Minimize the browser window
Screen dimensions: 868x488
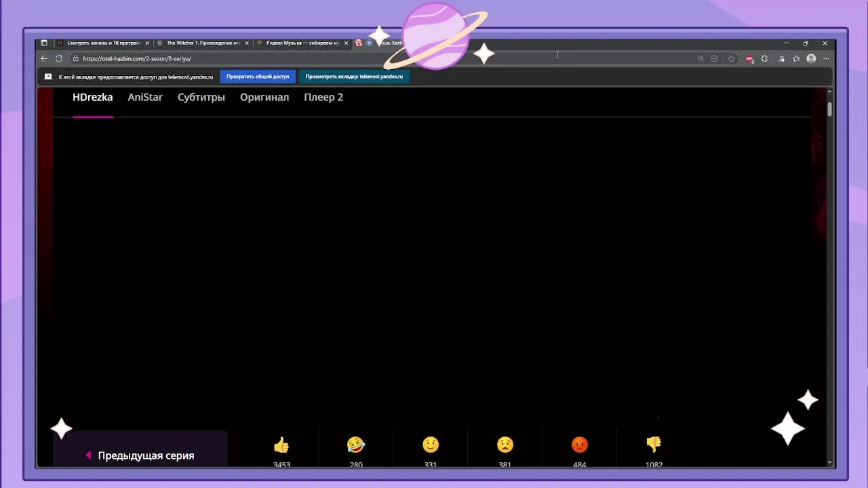coord(787,43)
